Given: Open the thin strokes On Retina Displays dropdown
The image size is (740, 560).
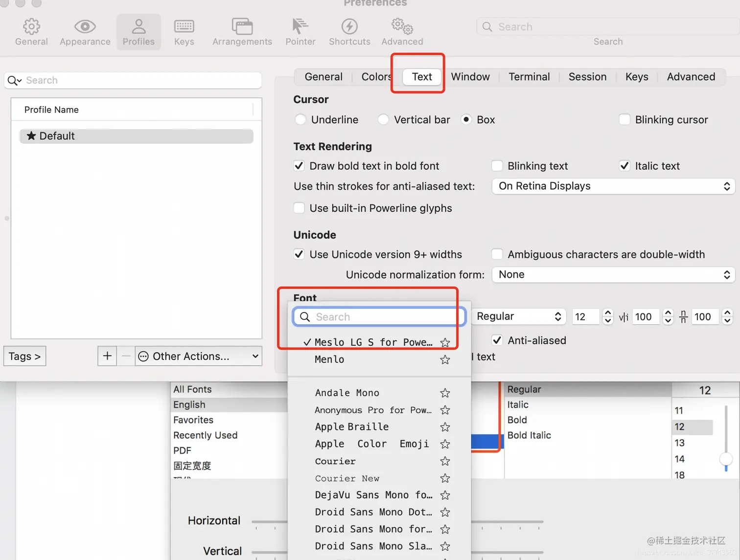Looking at the screenshot, I should pyautogui.click(x=613, y=186).
